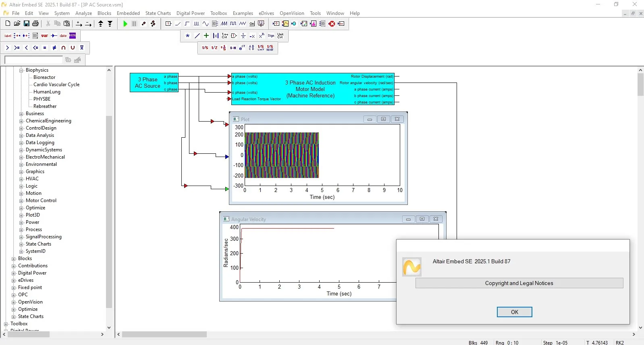This screenshot has height=345, width=644.
Task: Select the HumanLung tree item
Action: coord(47,92)
